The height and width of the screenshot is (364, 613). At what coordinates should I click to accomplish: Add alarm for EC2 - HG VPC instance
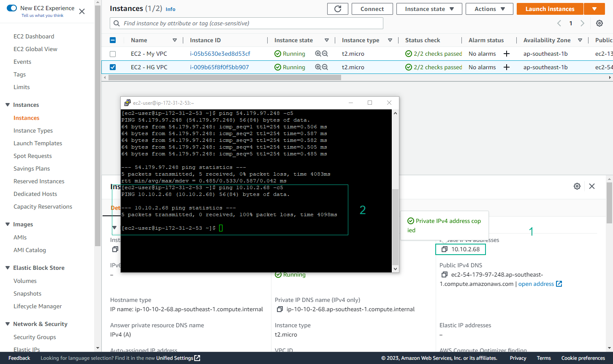[507, 67]
